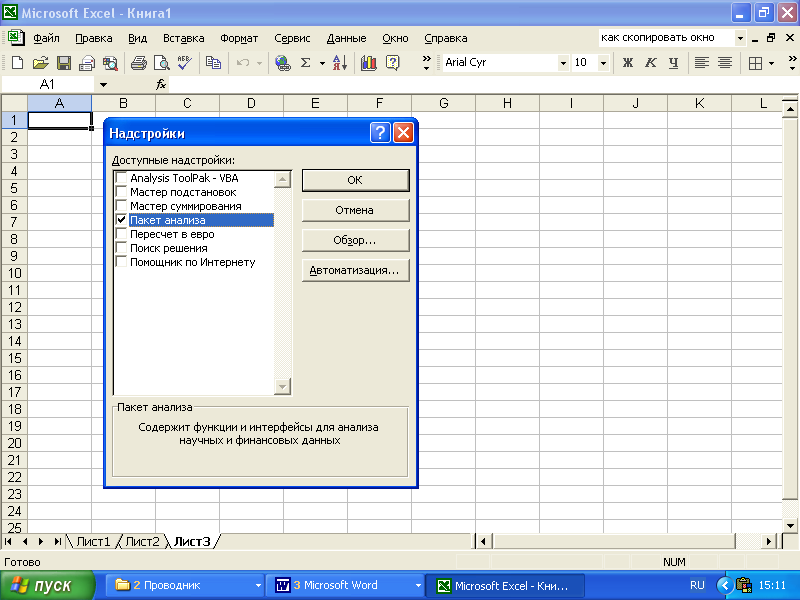Click the second toolbar icon after Save

click(110, 63)
